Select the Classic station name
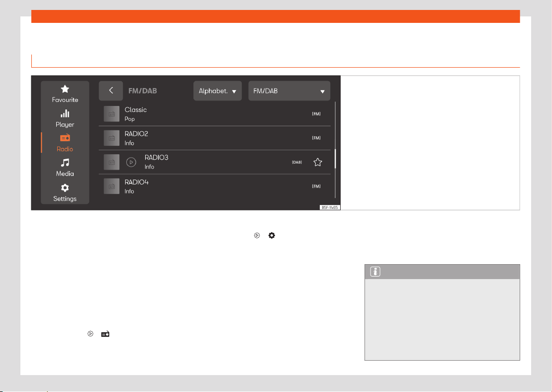552x392 pixels. 136,110
